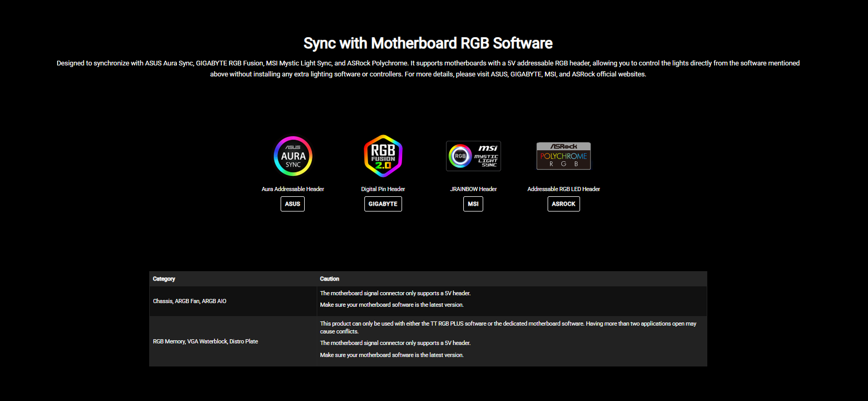Click the Category column header
This screenshot has width=868, height=401.
pyautogui.click(x=164, y=279)
